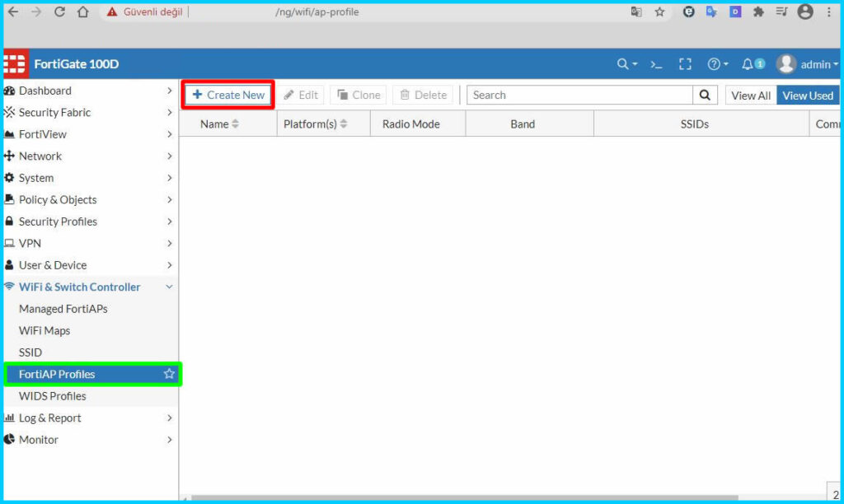
Task: Toggle full screen mode icon
Action: pyautogui.click(x=685, y=64)
